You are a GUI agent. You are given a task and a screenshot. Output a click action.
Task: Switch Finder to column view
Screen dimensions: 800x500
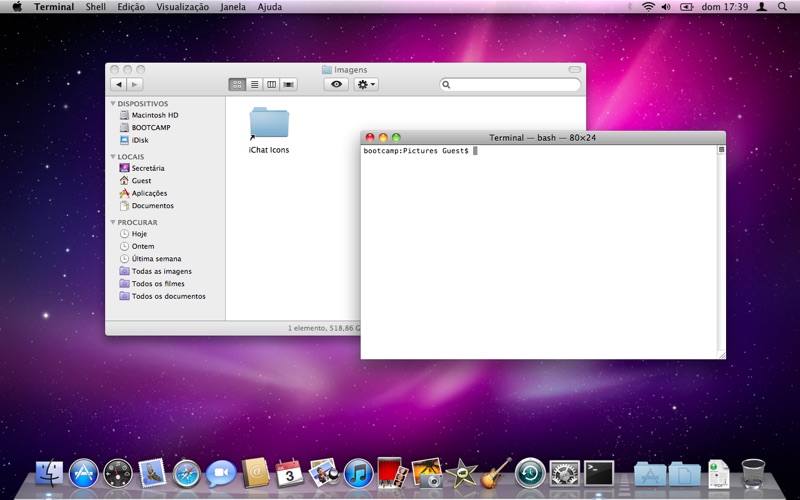(x=271, y=85)
